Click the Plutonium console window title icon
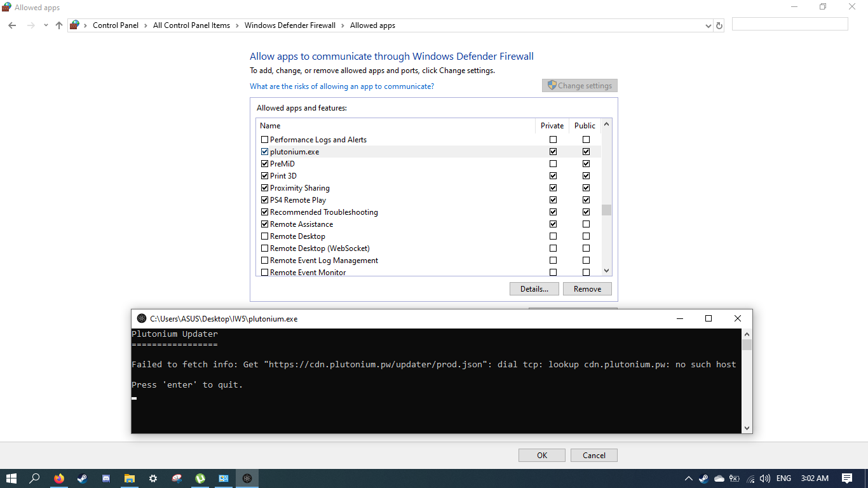The height and width of the screenshot is (488, 868). [x=141, y=318]
